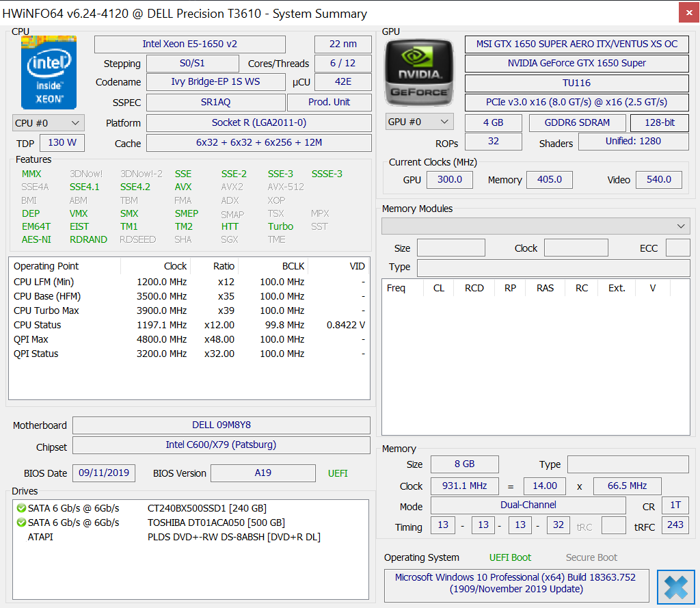Select the DELL 09M8Y8 motherboard field

[221, 425]
